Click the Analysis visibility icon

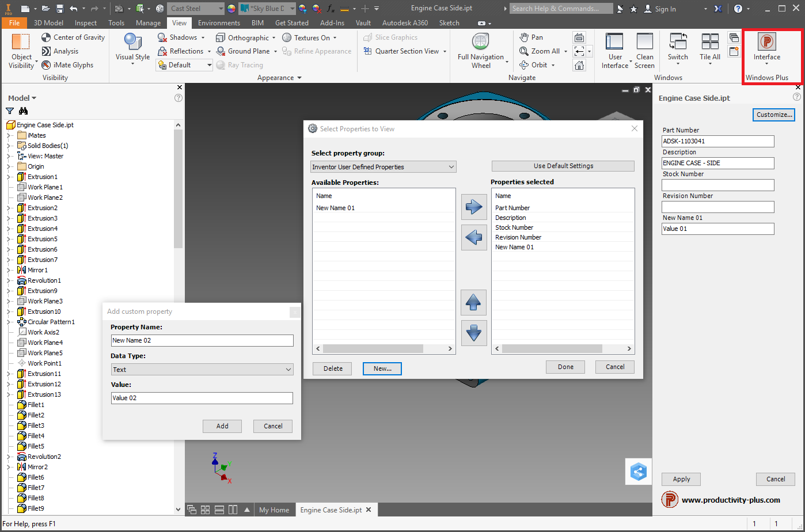coord(47,51)
